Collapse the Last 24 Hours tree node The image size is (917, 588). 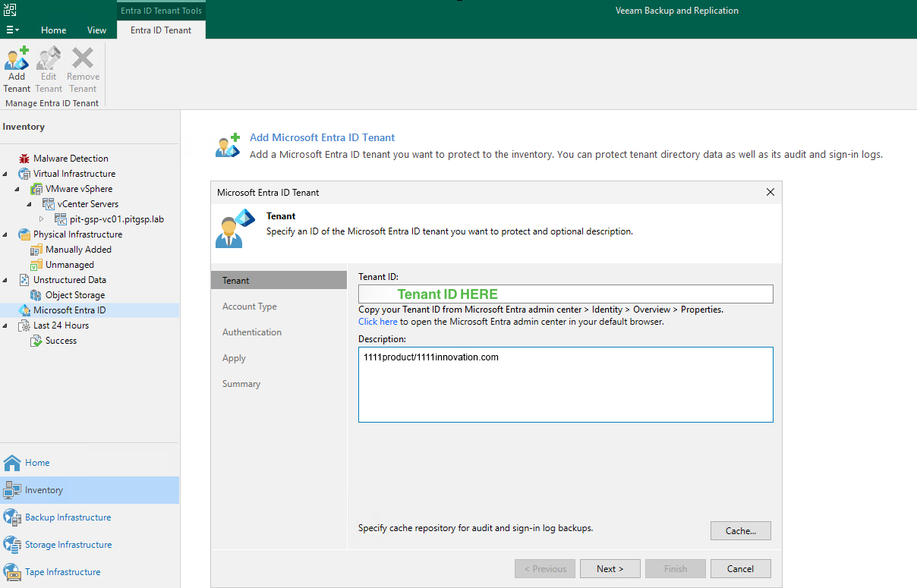[x=6, y=325]
